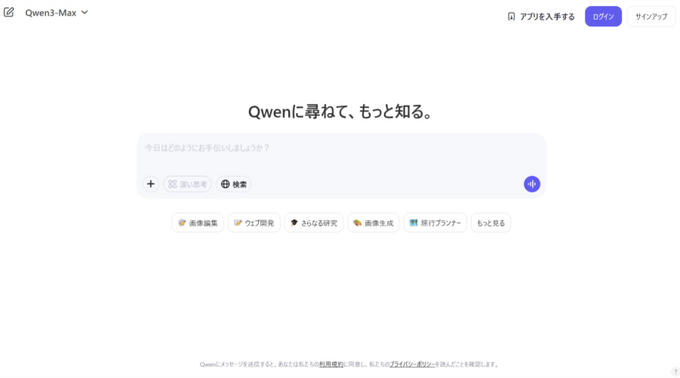Open the 利用規約 terms link
The width and height of the screenshot is (680, 378).
click(x=331, y=364)
